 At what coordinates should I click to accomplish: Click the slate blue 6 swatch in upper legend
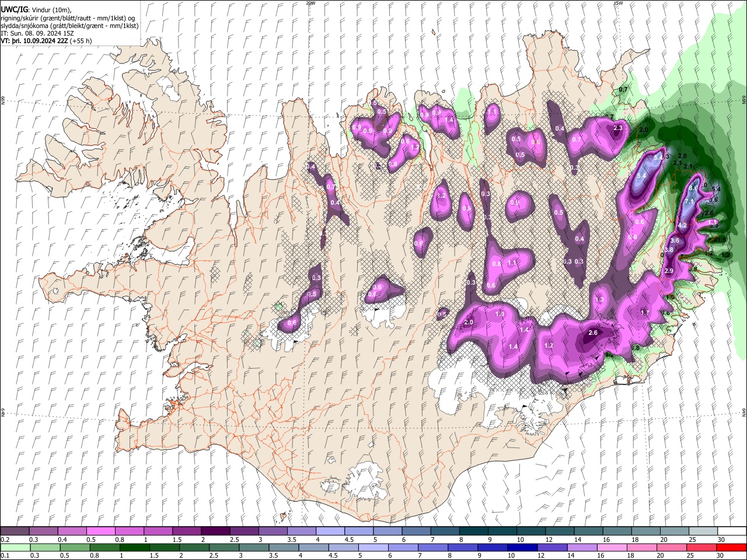pos(416,531)
